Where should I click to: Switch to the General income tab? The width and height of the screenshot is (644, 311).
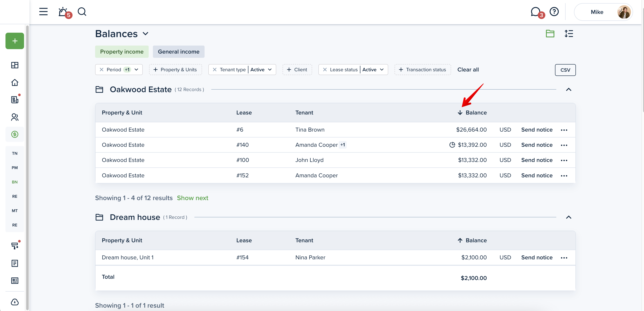click(178, 52)
